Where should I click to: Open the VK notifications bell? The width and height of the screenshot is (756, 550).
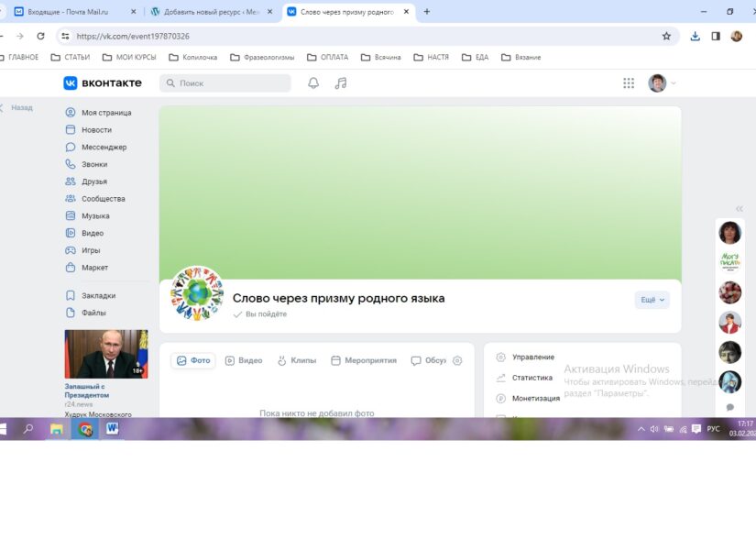(x=313, y=83)
